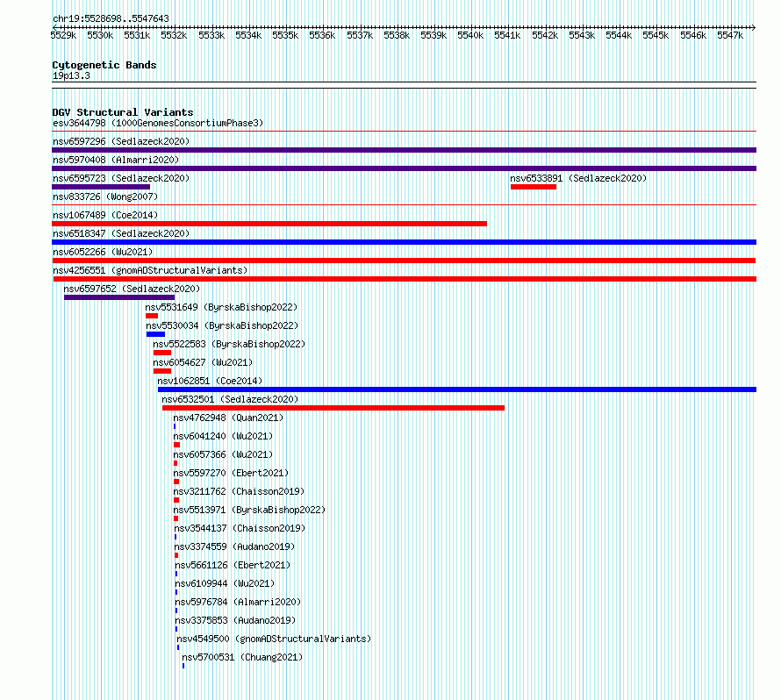The height and width of the screenshot is (700, 781).
Task: Select the short purple bar under nsv6595723
Action: [x=101, y=187]
